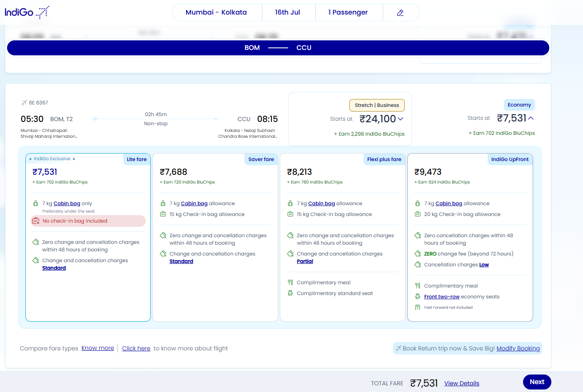Click the check-in bag icon in Flexi plus fare
Viewport: 583px width, 392px height.
pyautogui.click(x=290, y=214)
